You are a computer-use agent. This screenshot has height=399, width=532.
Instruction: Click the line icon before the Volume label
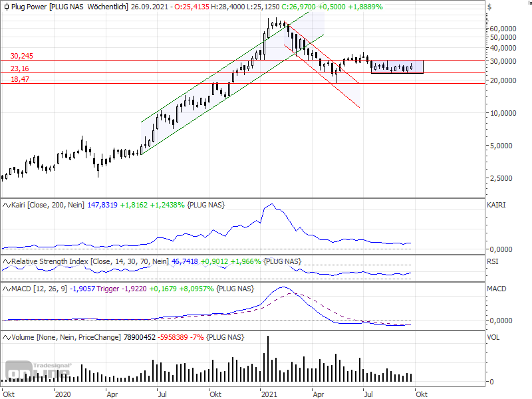pos(7,337)
